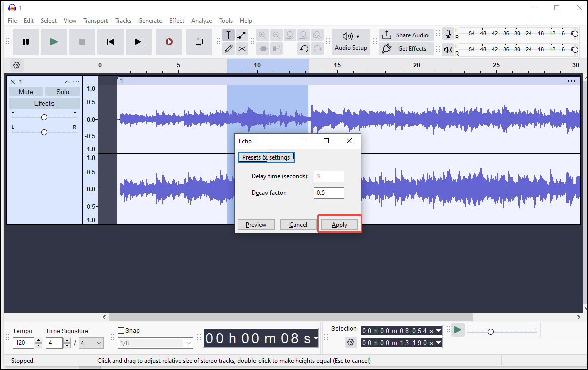Solo track 1

point(63,91)
